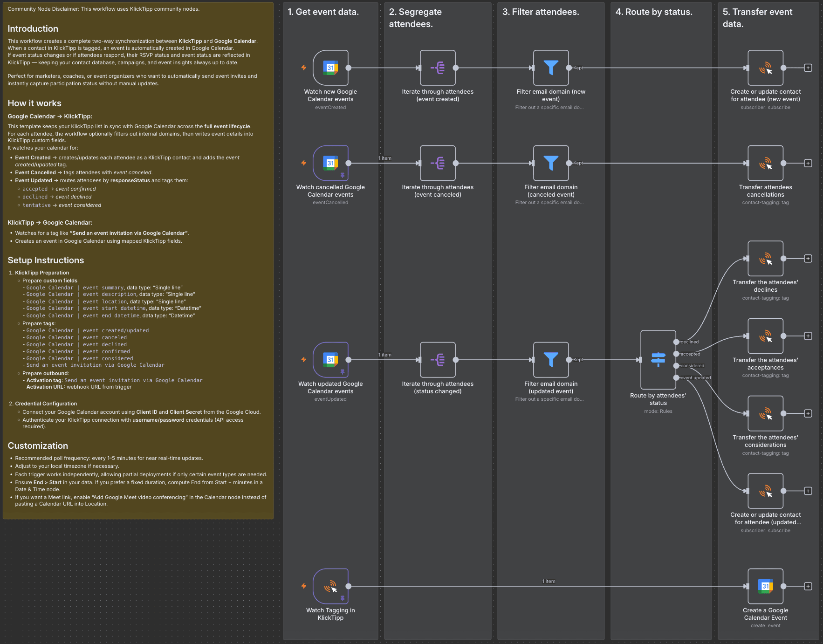Select the Watch cancelled Google Calendar events trigger
Viewport: 823px width, 644px height.
tap(330, 164)
